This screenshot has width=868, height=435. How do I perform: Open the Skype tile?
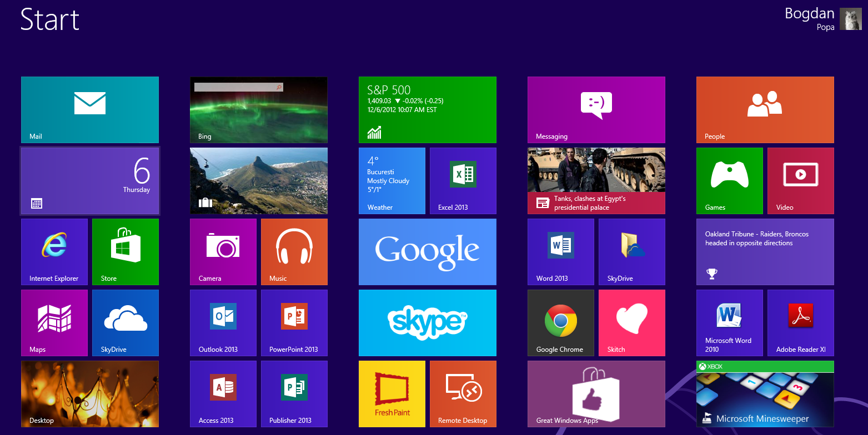(428, 323)
